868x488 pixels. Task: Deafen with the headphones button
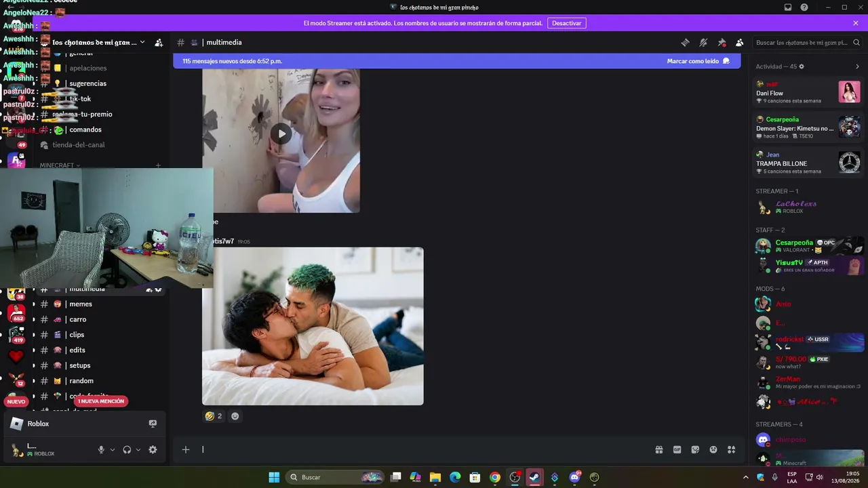127,449
